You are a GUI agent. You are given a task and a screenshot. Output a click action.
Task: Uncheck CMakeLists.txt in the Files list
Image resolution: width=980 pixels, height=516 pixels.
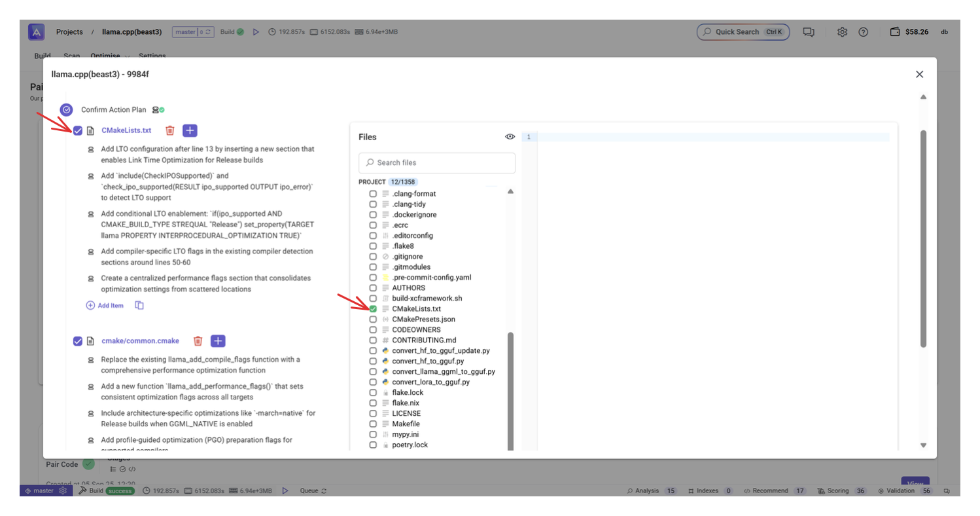[373, 309]
